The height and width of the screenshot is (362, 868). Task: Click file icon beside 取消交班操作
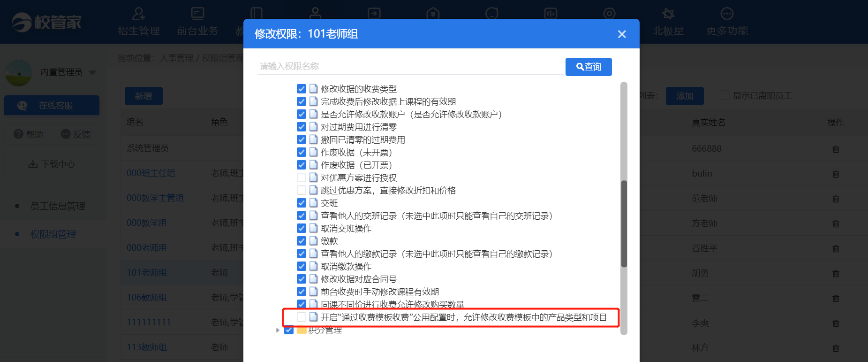coord(314,228)
